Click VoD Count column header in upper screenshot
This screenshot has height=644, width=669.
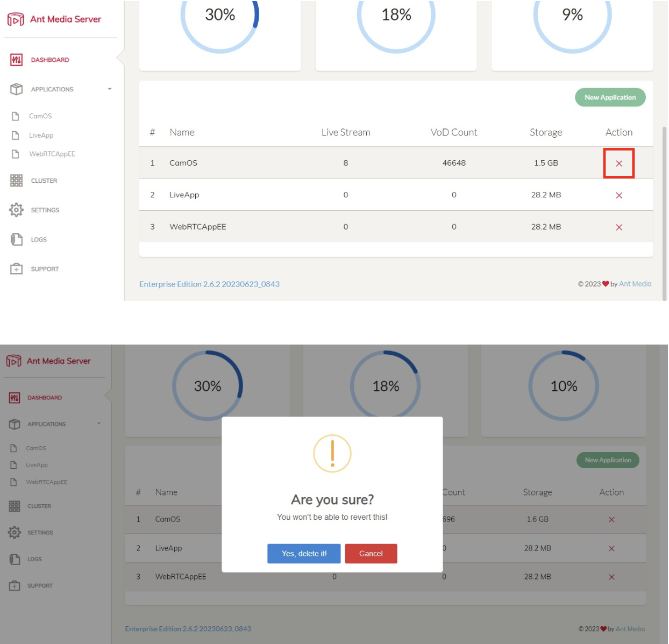point(454,132)
